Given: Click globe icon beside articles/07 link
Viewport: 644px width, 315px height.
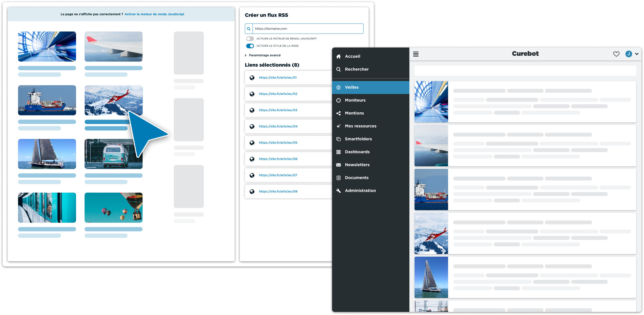Looking at the screenshot, I should pos(252,175).
